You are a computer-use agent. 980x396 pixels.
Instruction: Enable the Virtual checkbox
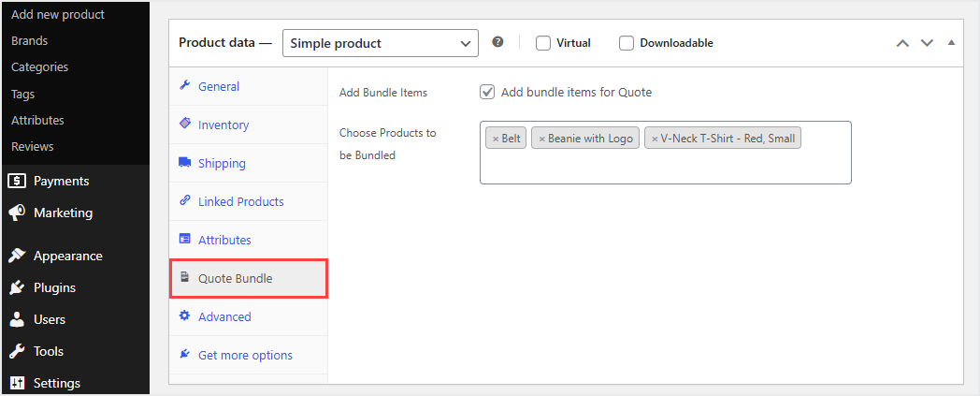(x=543, y=43)
